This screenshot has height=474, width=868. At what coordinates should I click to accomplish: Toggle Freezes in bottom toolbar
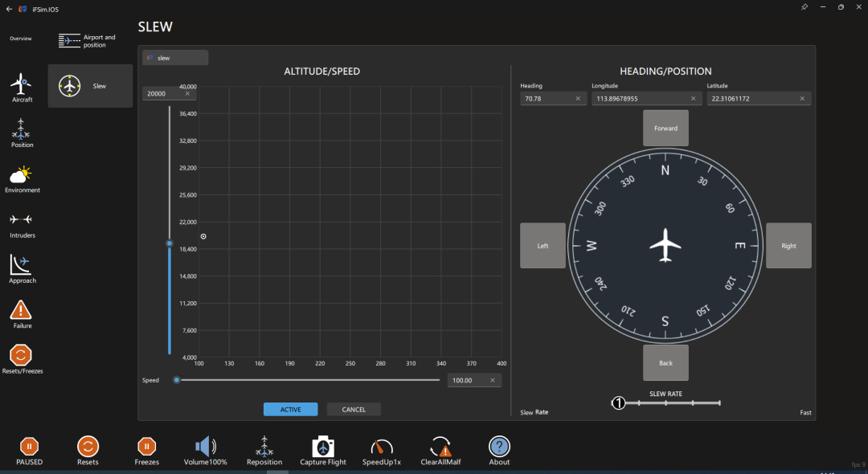(x=146, y=447)
